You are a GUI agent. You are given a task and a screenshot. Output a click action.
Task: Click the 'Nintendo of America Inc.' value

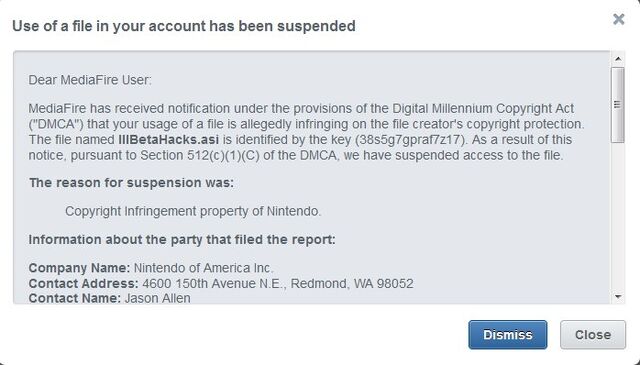pyautogui.click(x=203, y=268)
